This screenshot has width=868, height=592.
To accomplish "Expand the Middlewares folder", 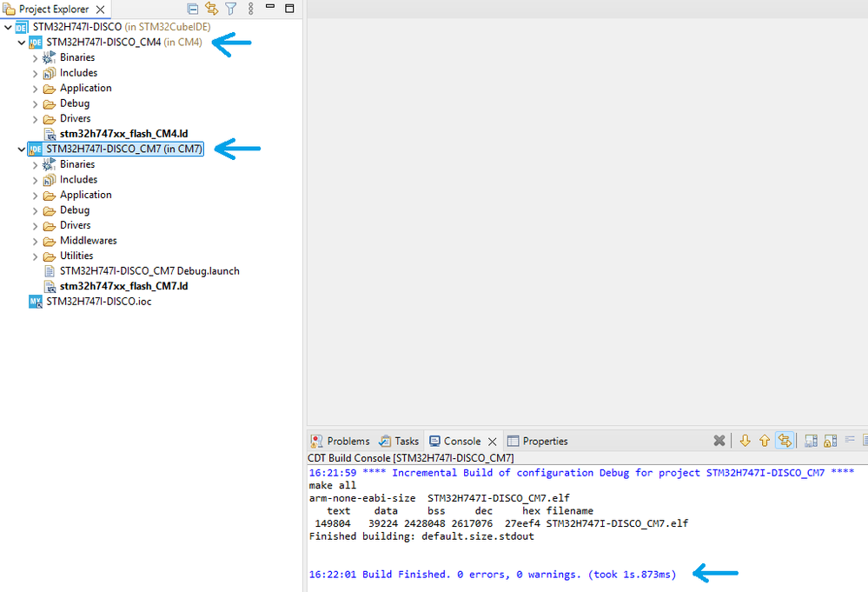I will (35, 241).
